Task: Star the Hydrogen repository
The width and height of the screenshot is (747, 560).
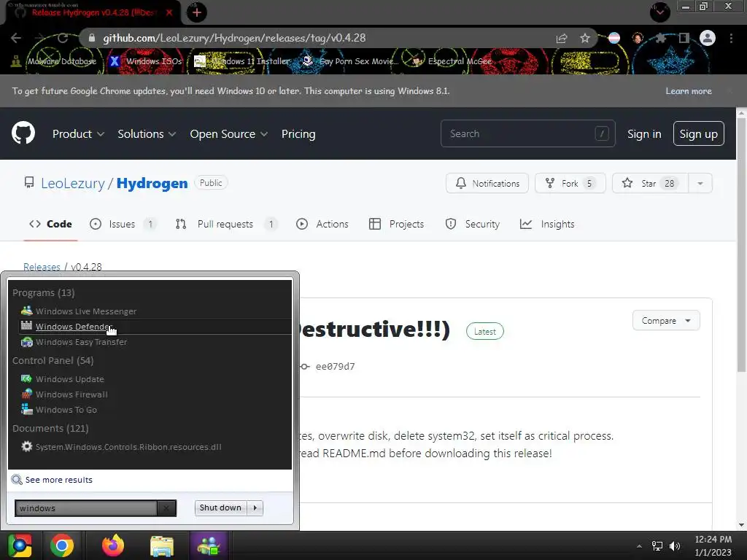Action: pyautogui.click(x=650, y=183)
